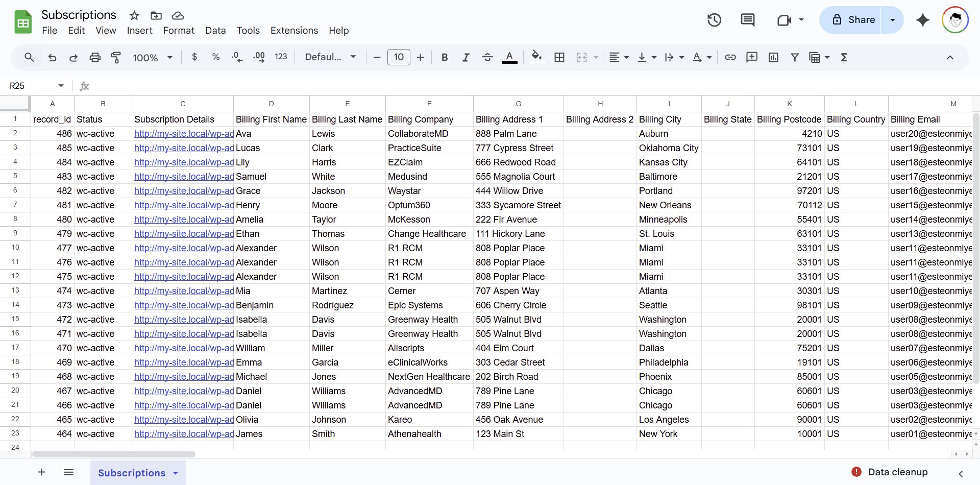Open the Google Sheets home icon
The height and width of the screenshot is (485, 980).
pos(23,22)
